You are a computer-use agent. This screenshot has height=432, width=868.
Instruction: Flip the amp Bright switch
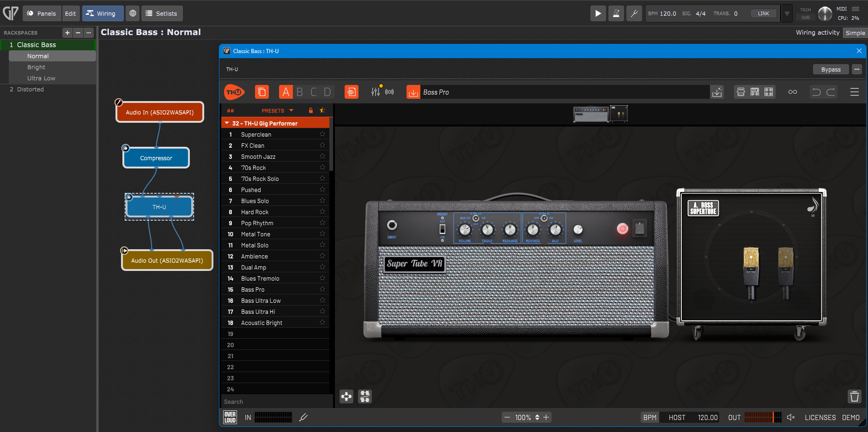[x=442, y=229]
